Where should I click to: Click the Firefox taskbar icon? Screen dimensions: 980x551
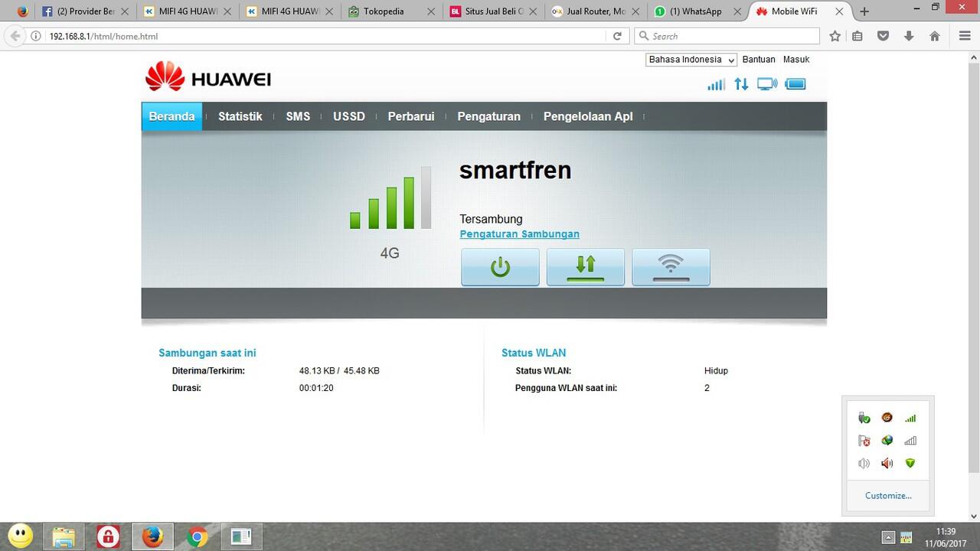pyautogui.click(x=152, y=536)
